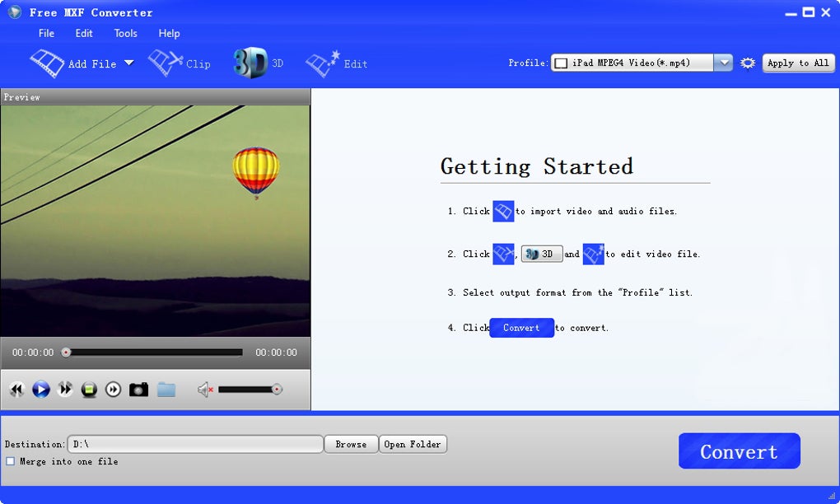
Task: Fast-forward the preview video
Action: (x=65, y=390)
